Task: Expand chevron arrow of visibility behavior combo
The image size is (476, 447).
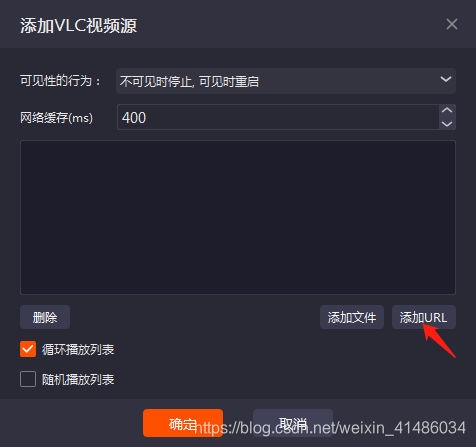Action: coord(446,79)
